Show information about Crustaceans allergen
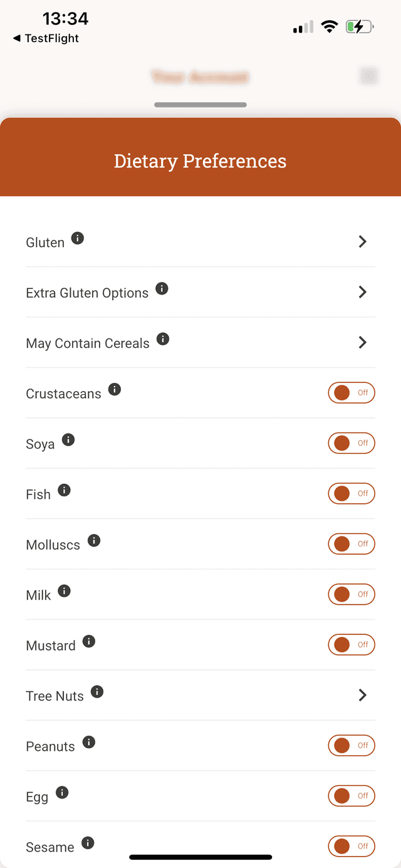401x868 pixels. pyautogui.click(x=114, y=389)
